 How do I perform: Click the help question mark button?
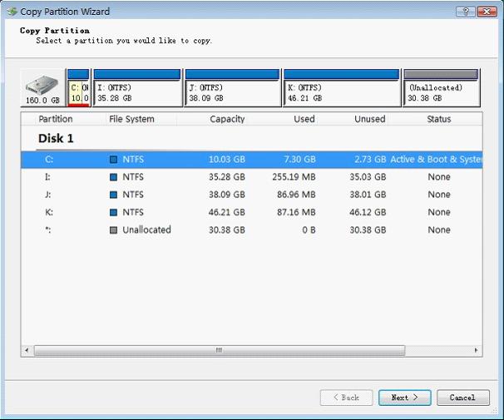point(464,12)
